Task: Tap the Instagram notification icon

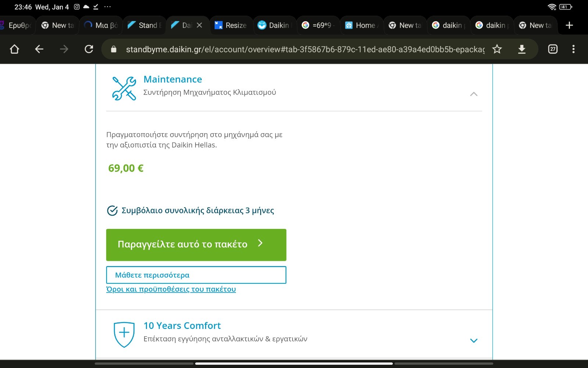Action: coord(77,7)
